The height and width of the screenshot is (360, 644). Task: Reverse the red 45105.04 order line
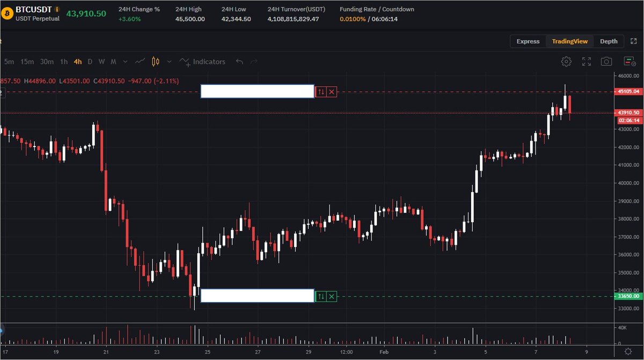(x=320, y=92)
